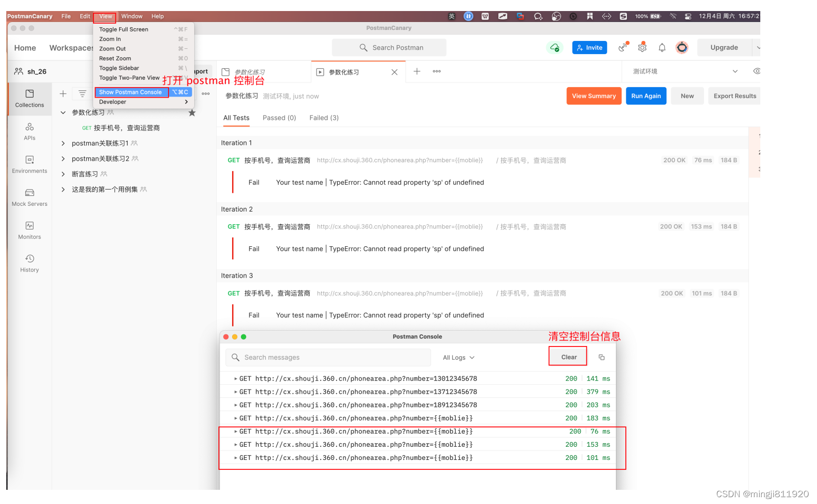The width and height of the screenshot is (817, 504).
Task: Open the APIs sidebar section
Action: point(29,131)
